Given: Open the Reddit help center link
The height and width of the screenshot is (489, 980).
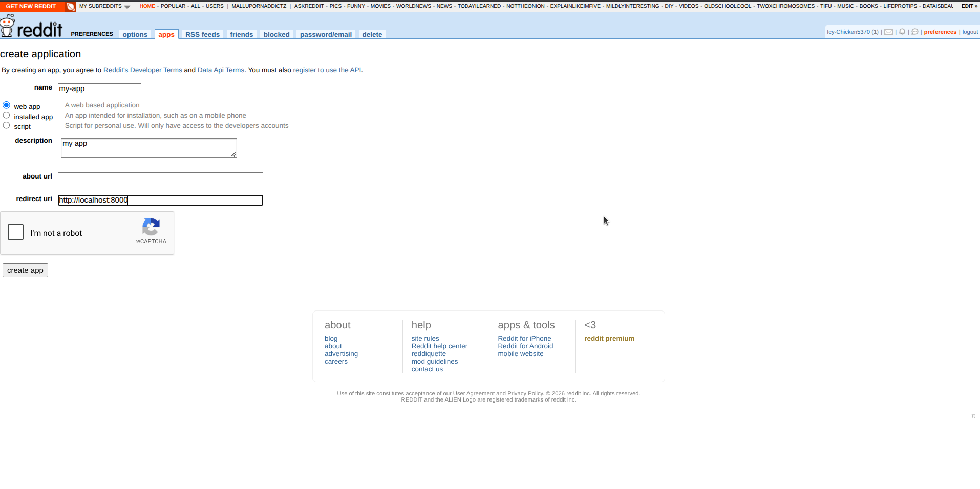Looking at the screenshot, I should [x=439, y=346].
